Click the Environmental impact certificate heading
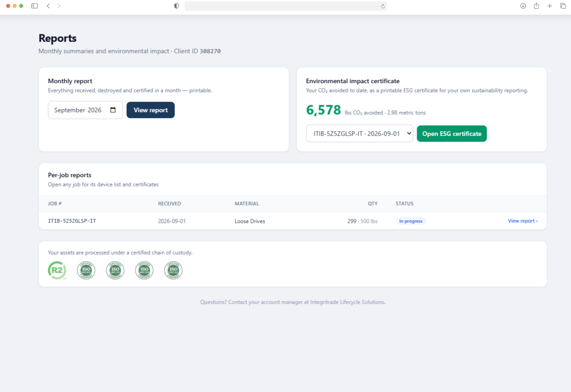The height and width of the screenshot is (392, 571). 353,81
